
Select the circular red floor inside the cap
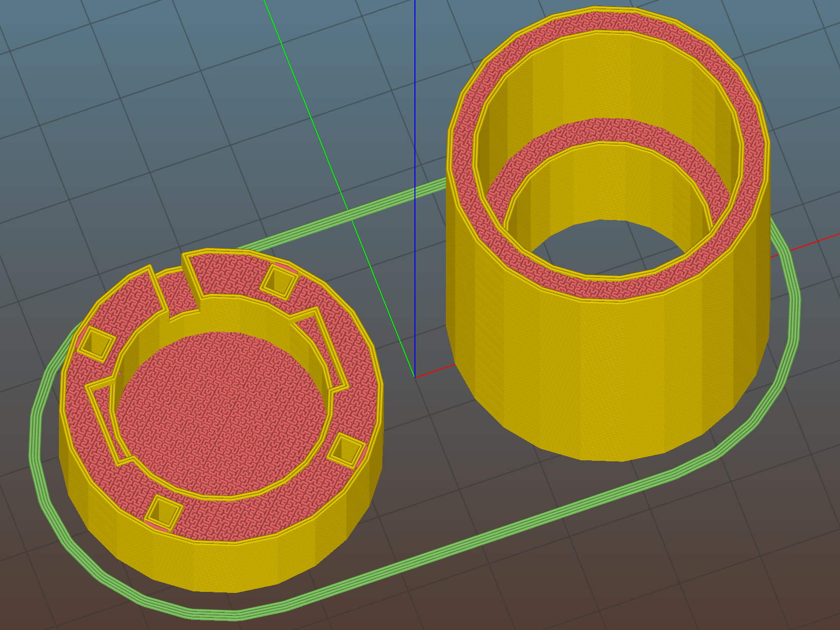coord(218,406)
